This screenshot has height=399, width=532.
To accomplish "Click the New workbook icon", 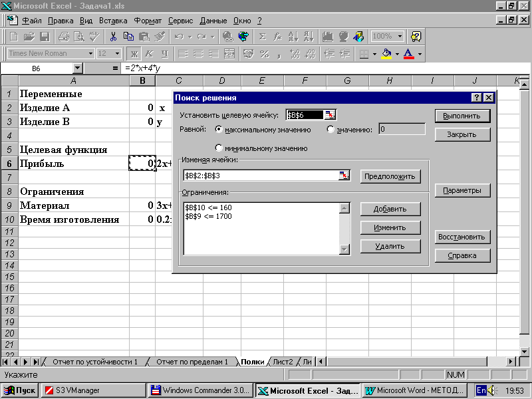I will point(14,37).
